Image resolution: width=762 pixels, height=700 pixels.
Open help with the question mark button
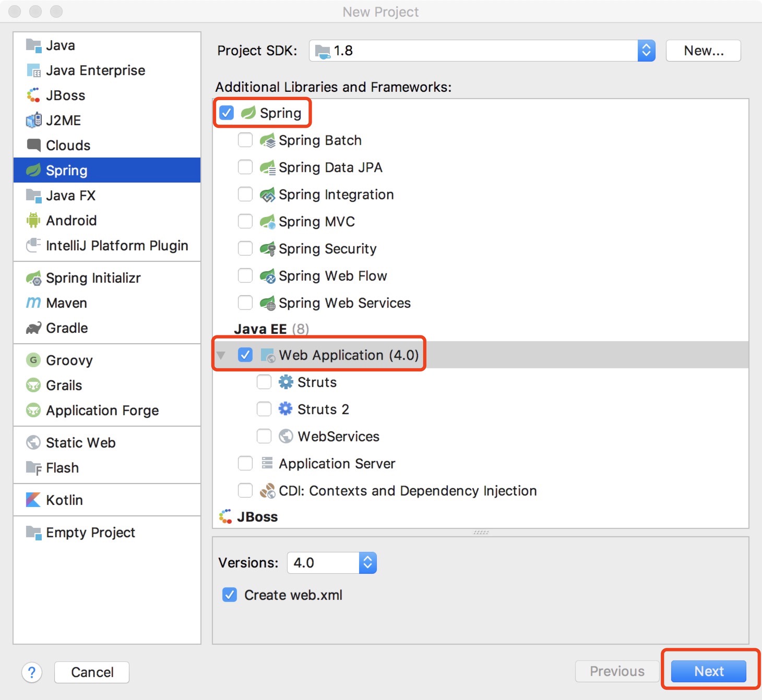click(32, 672)
